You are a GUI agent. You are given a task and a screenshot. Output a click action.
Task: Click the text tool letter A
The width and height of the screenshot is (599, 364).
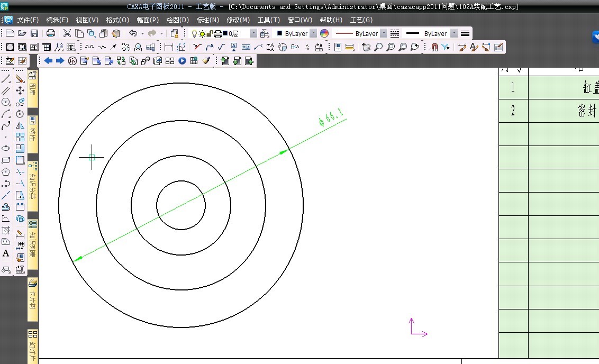tap(6, 253)
